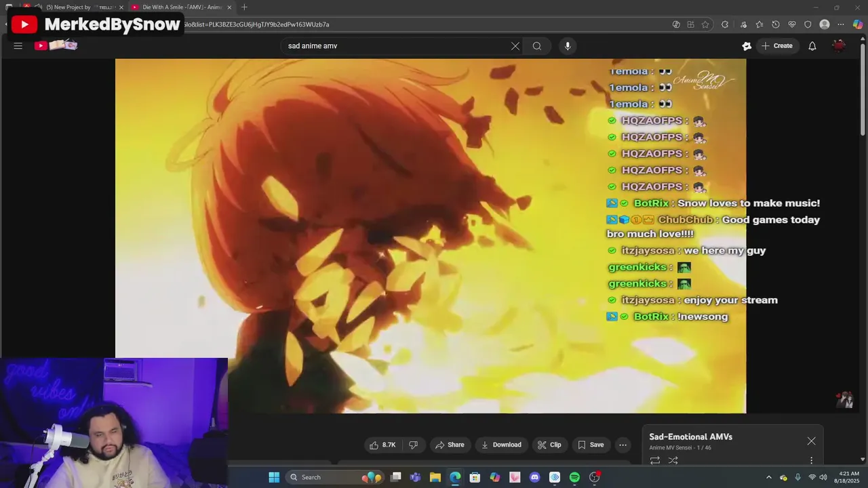Open Edge browser essentials heart icon
Viewport: 868px width, 488px height.
(x=791, y=24)
